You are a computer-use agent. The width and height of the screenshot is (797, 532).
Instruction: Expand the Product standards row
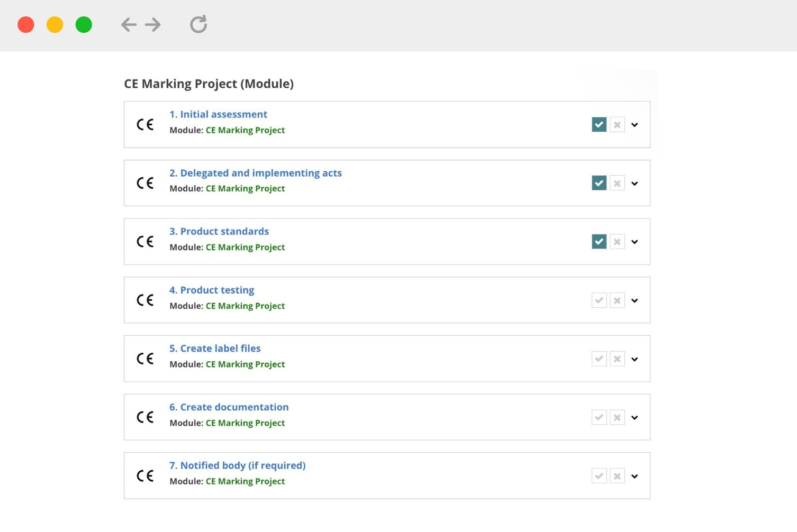pyautogui.click(x=635, y=242)
